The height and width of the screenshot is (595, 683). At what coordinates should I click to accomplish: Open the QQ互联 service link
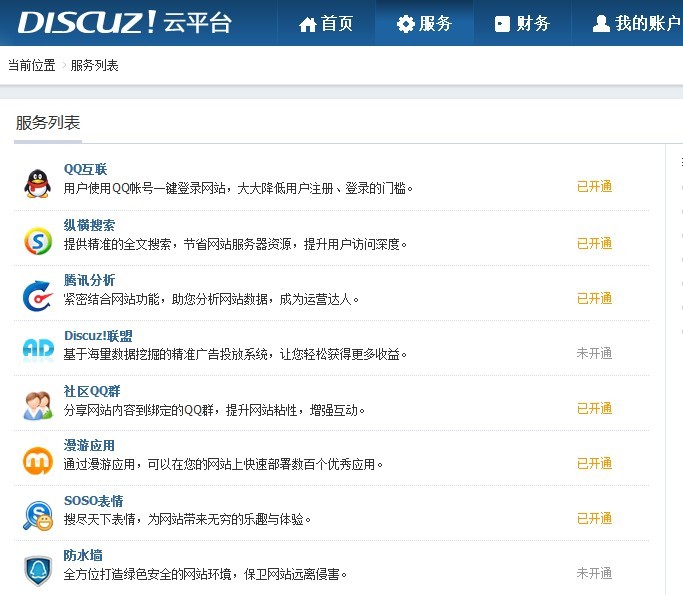85,169
